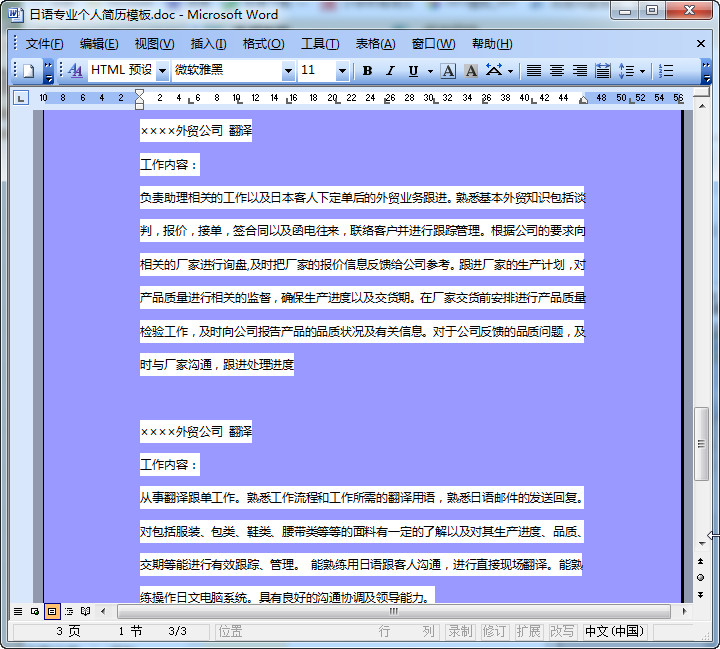The width and height of the screenshot is (720, 649).
Task: Align text left (justify both sides)
Action: (534, 71)
